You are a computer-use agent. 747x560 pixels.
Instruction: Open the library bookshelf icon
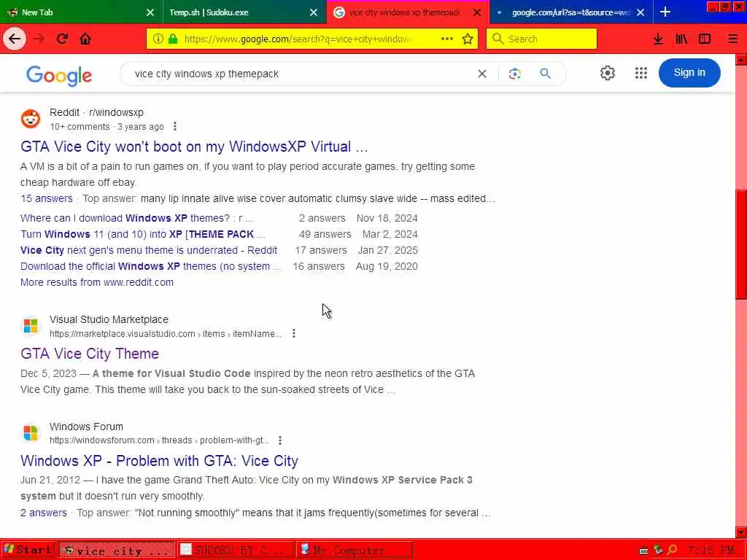point(681,39)
